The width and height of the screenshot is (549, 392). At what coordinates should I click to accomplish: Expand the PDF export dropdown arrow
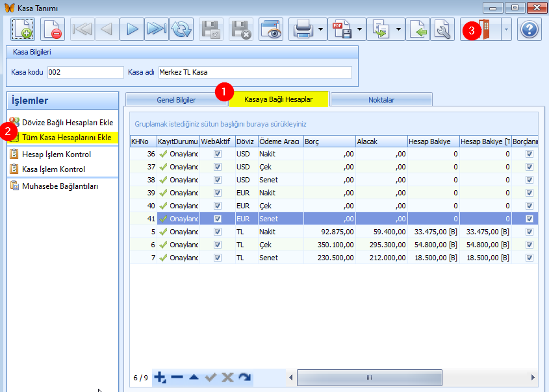[360, 29]
